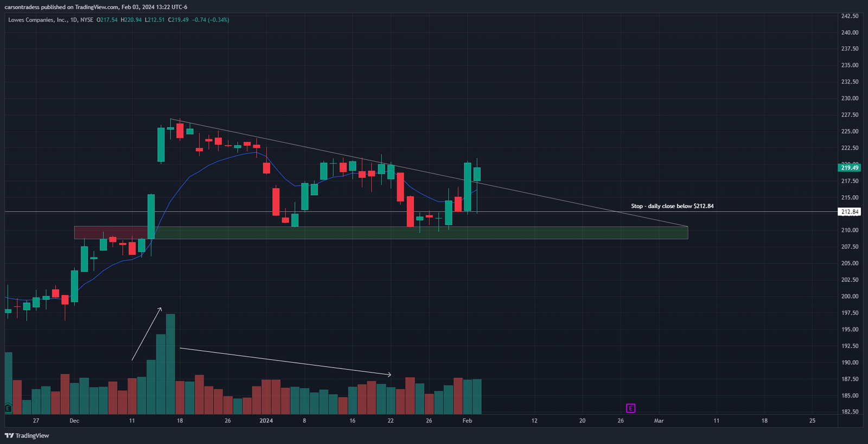Image resolution: width=868 pixels, height=444 pixels.
Task: Click the 215.00 price axis label
Action: tap(850, 197)
